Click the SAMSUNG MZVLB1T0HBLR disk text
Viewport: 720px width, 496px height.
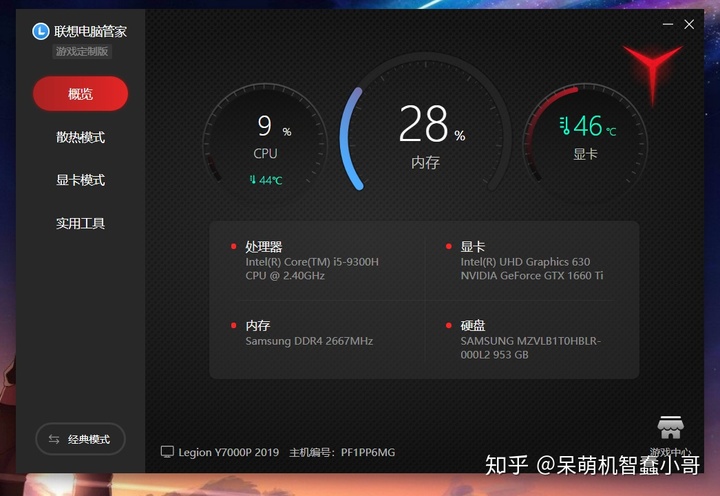coord(530,348)
